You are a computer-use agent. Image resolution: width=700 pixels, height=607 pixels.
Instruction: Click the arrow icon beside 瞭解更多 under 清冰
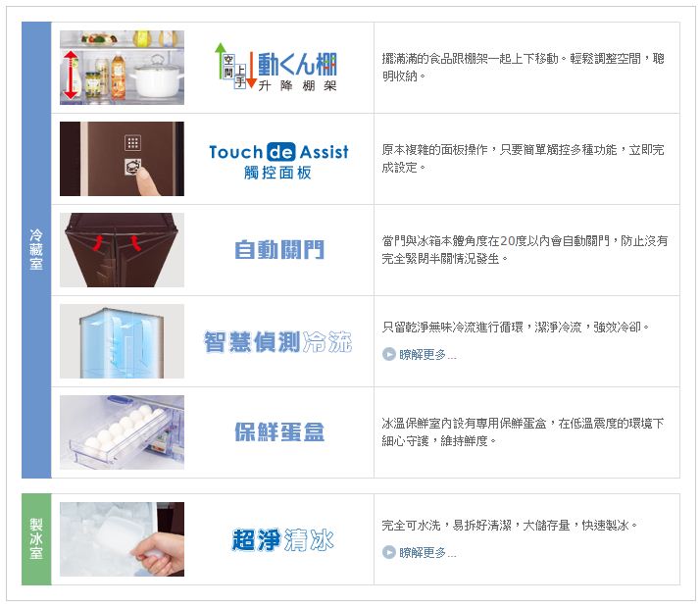tap(389, 552)
